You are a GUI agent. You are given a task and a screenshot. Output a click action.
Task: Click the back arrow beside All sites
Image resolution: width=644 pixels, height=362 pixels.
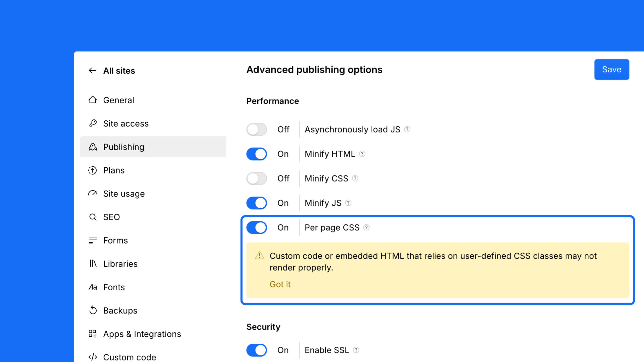(92, 71)
